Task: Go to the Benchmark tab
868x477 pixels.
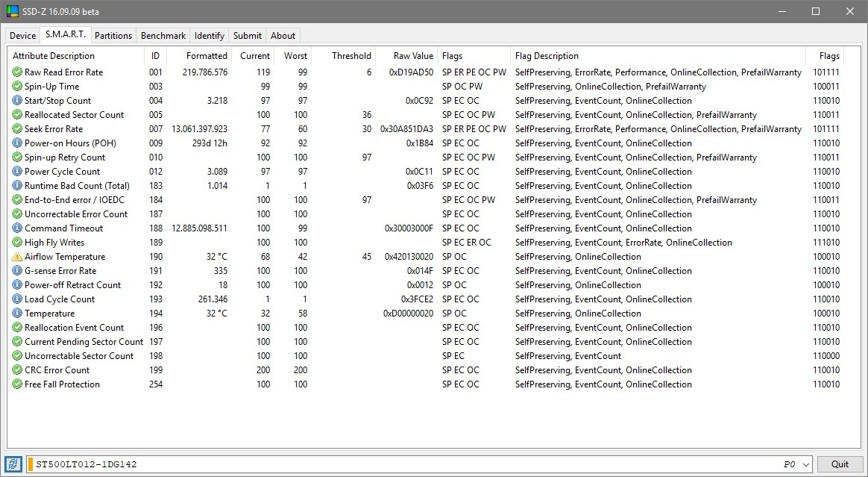Action: (x=163, y=35)
